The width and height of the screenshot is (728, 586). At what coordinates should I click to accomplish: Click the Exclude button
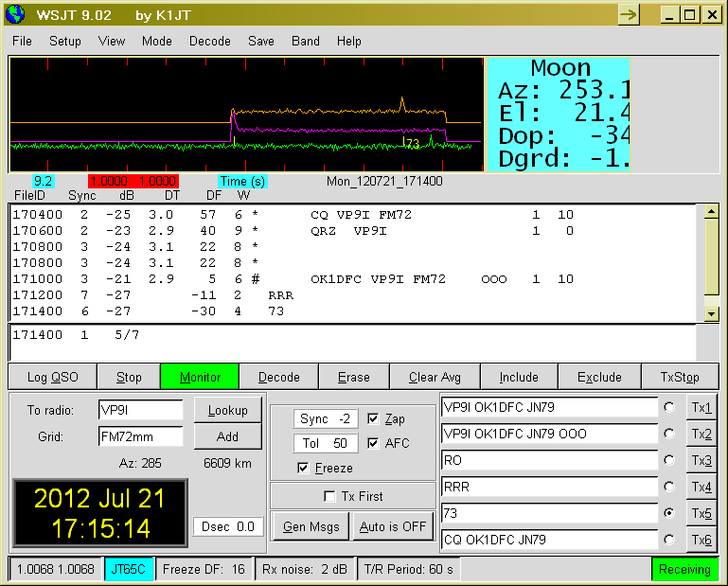coord(599,377)
